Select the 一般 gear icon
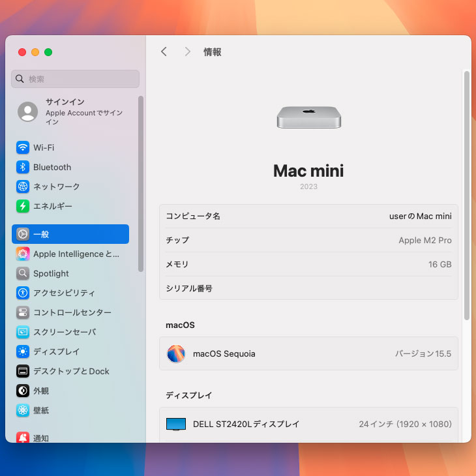This screenshot has height=476, width=476. pos(23,234)
